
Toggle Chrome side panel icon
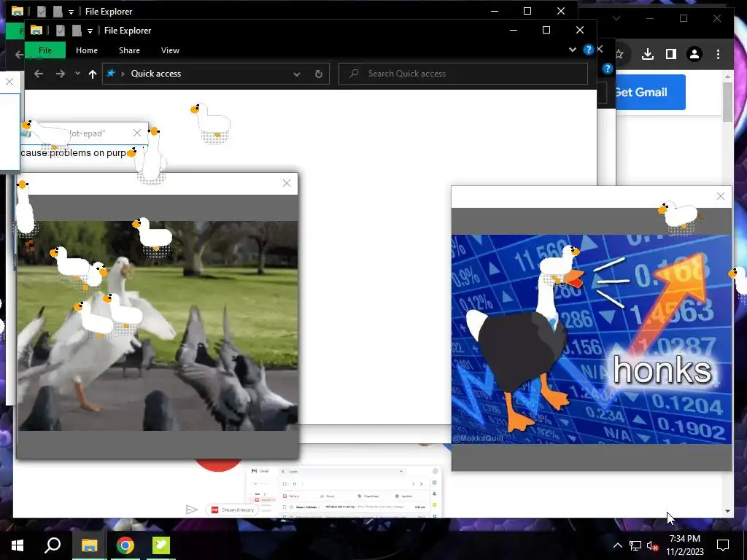(x=671, y=54)
